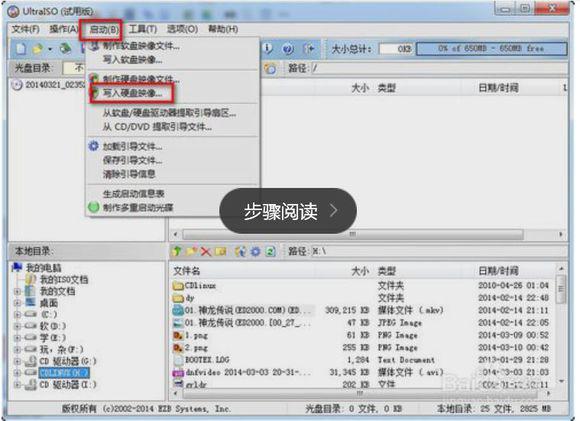This screenshot has height=421, width=580.
Task: Expand the 玩, 杂(F:) drive node
Action: 17,350
